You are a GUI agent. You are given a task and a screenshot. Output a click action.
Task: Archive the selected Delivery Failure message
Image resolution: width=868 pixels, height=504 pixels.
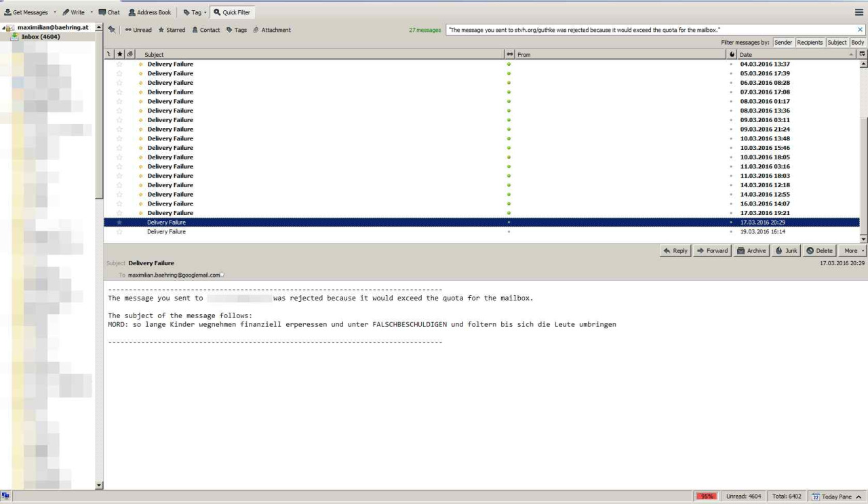[751, 250]
